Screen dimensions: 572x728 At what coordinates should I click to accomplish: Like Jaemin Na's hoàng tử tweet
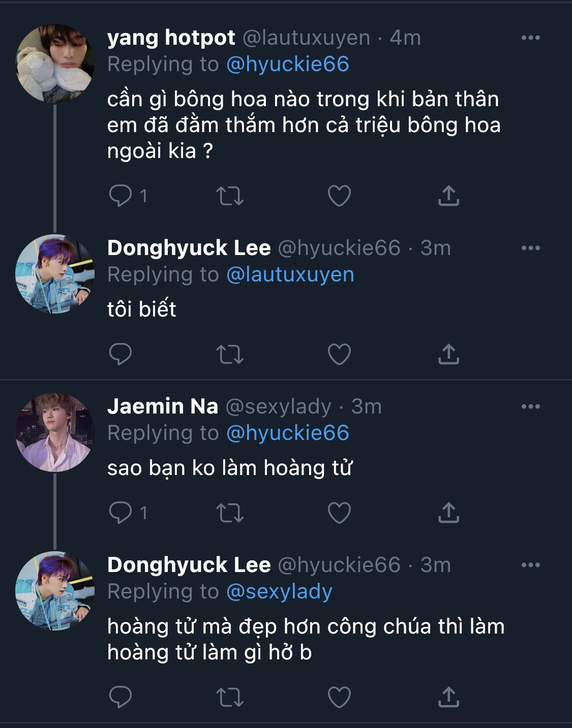[339, 513]
